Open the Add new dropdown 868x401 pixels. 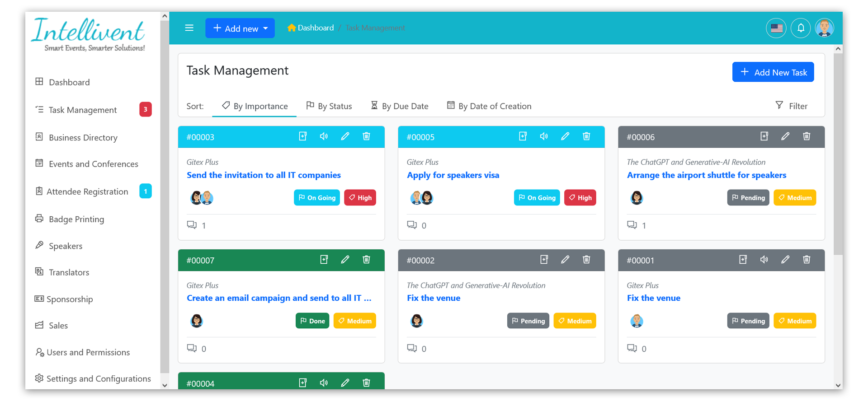tap(240, 28)
